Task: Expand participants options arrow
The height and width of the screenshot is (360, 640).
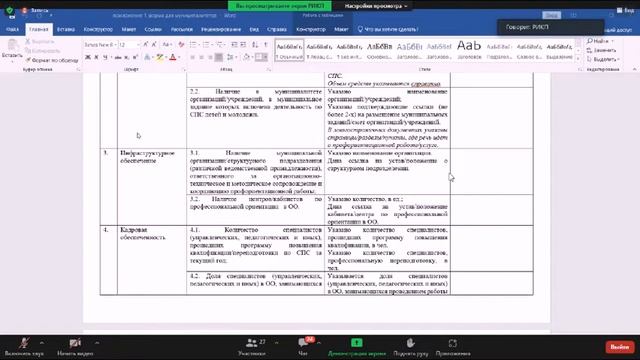Action: pos(277,343)
